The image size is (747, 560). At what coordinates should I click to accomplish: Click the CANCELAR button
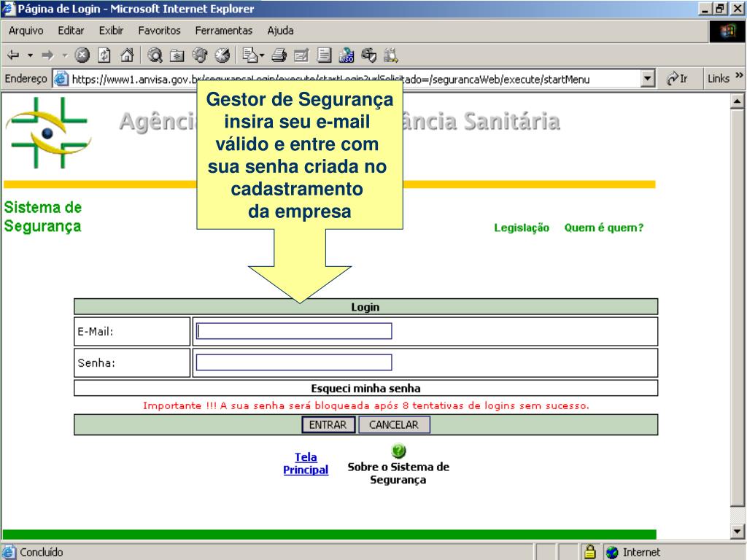pos(394,425)
